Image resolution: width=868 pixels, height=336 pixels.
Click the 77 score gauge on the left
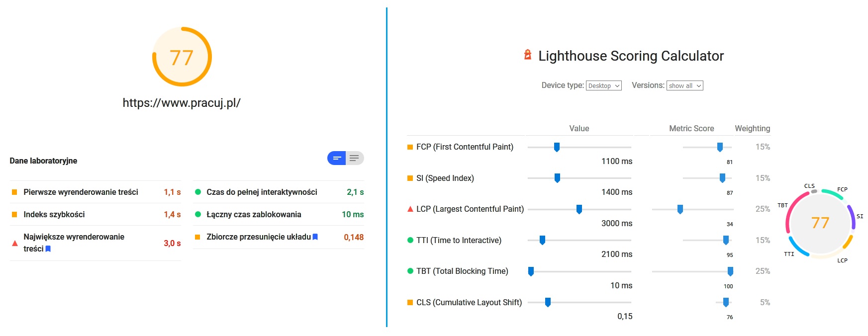pyautogui.click(x=182, y=57)
